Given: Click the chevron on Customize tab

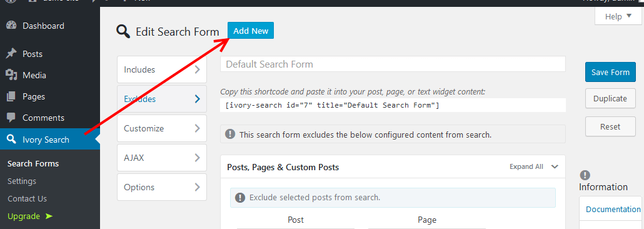Looking at the screenshot, I should coord(198,128).
